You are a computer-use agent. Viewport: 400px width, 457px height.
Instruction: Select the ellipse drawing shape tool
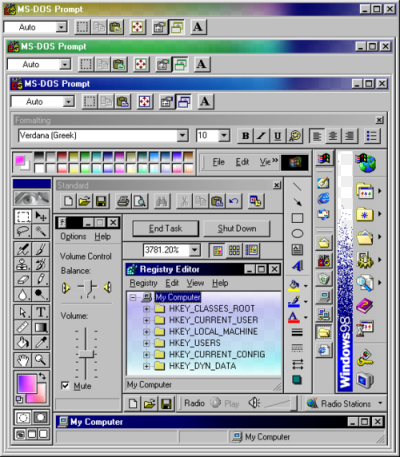coord(297,234)
